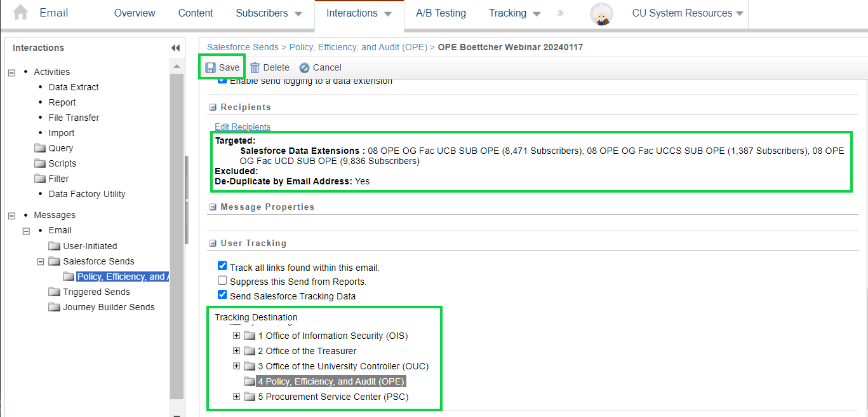This screenshot has width=868, height=417.
Task: Open the Subscribers dropdown menu
Action: point(269,13)
